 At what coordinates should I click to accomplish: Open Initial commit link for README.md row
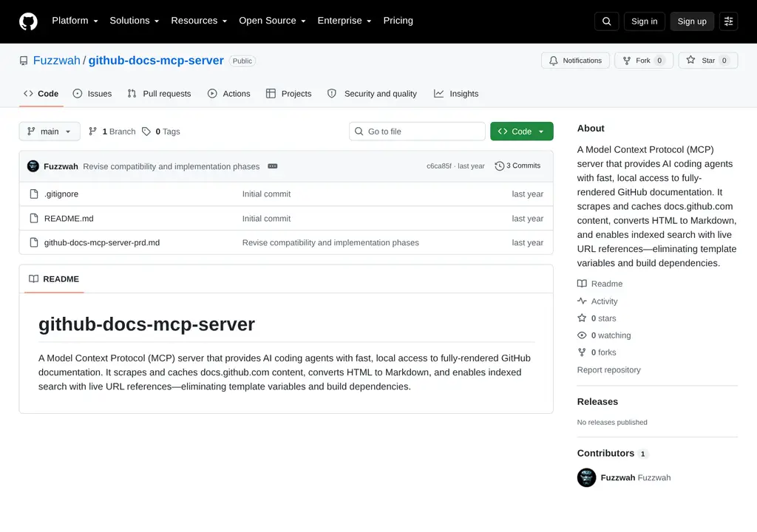click(266, 218)
